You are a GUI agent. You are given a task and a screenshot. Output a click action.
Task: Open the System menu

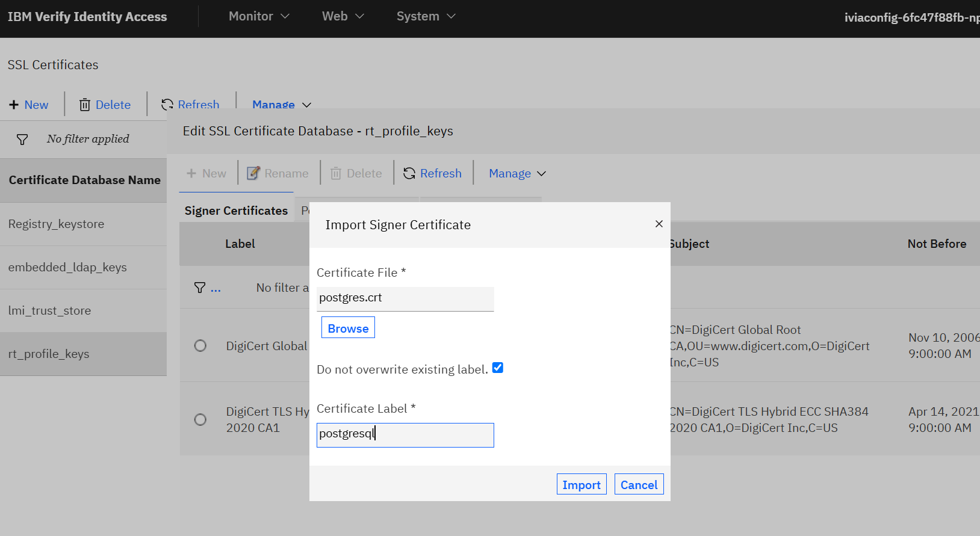(426, 17)
